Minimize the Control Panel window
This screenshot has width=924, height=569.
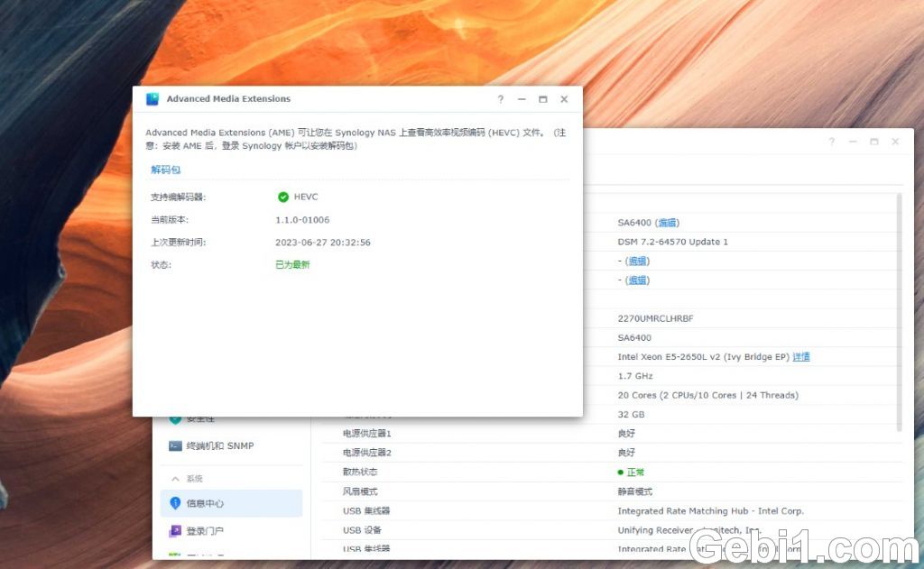853,142
